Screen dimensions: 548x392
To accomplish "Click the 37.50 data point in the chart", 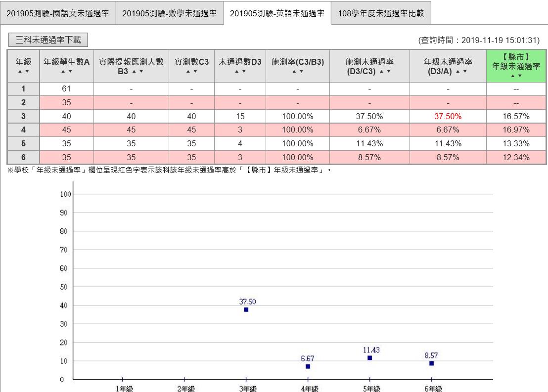I will [x=246, y=309].
